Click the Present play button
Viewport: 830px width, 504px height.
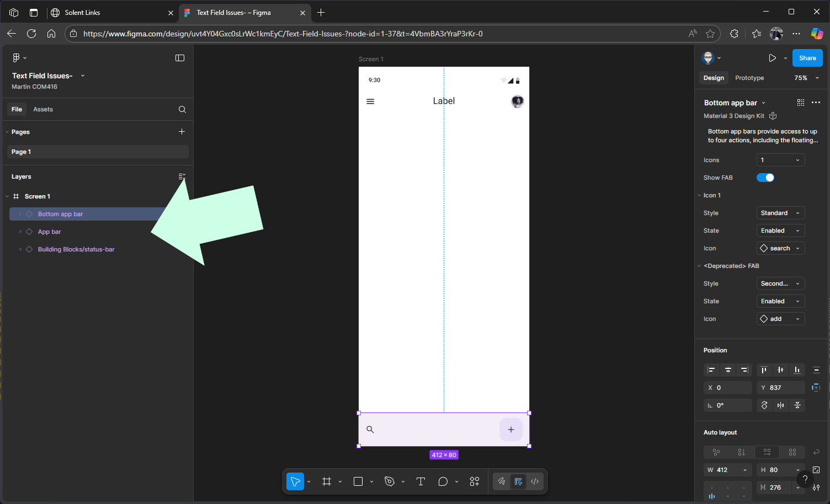pos(772,58)
